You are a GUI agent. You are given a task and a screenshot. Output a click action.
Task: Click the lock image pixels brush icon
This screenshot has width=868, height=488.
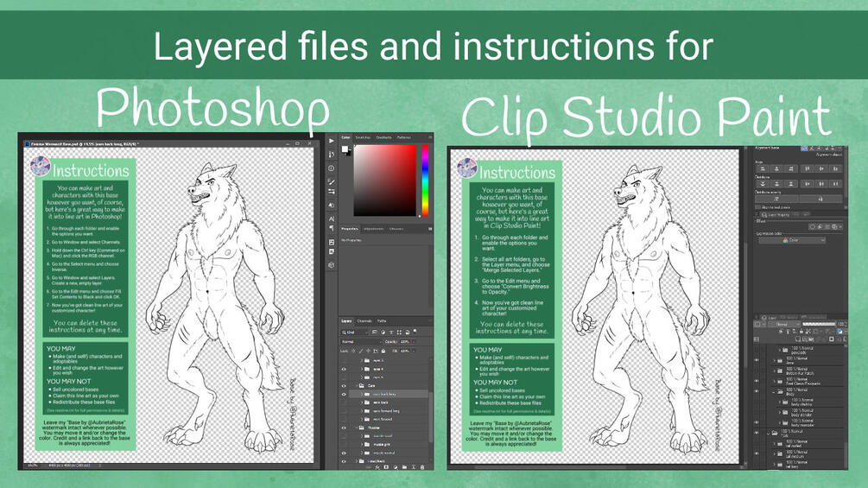pos(361,351)
